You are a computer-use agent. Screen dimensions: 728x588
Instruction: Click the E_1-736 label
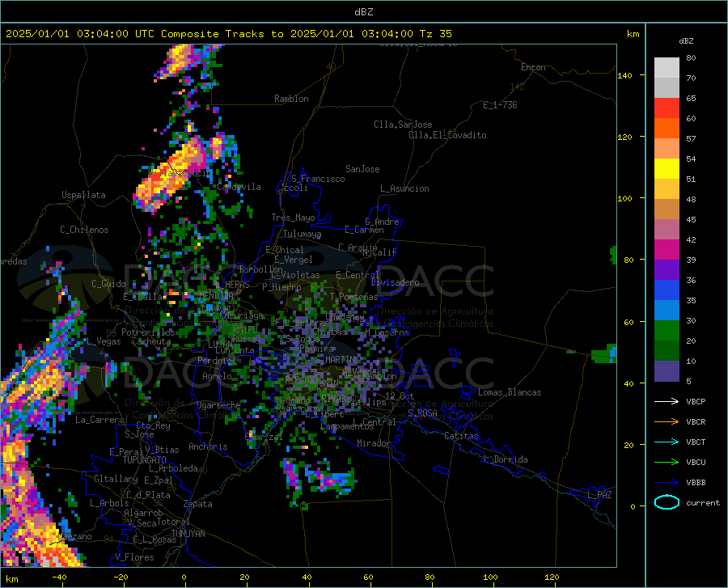coord(500,105)
